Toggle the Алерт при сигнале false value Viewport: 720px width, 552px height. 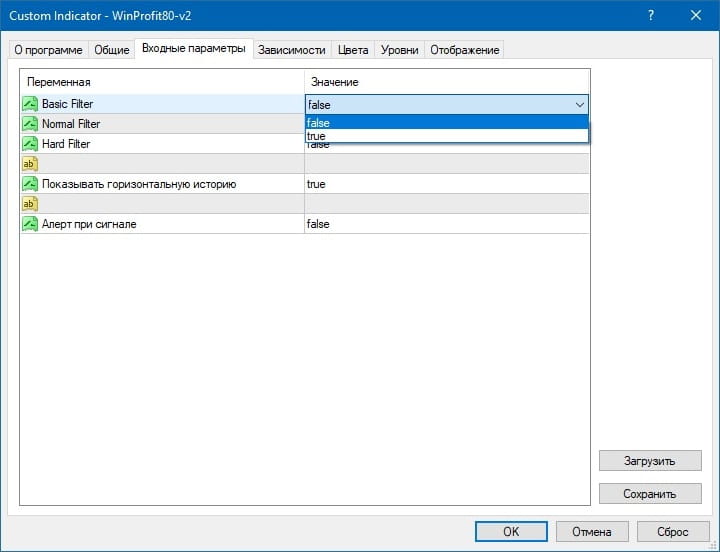(x=446, y=224)
